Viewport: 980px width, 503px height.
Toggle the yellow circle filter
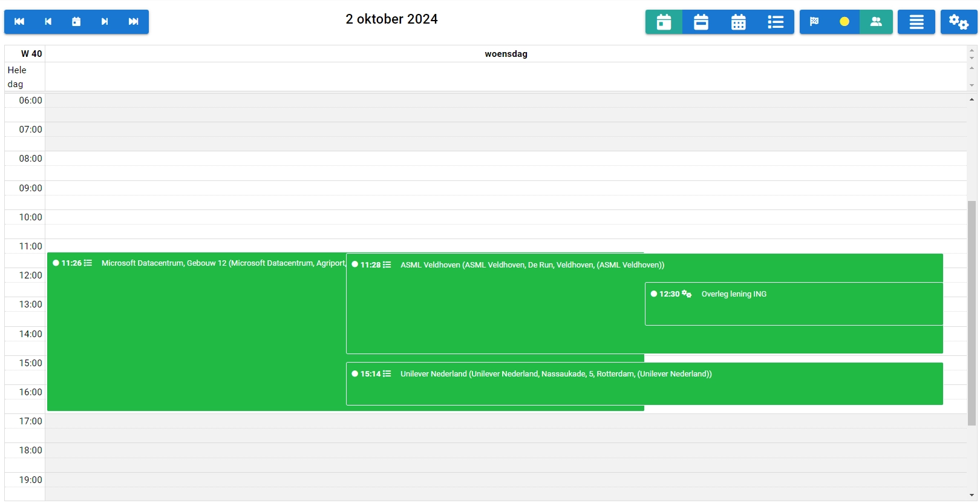point(844,22)
